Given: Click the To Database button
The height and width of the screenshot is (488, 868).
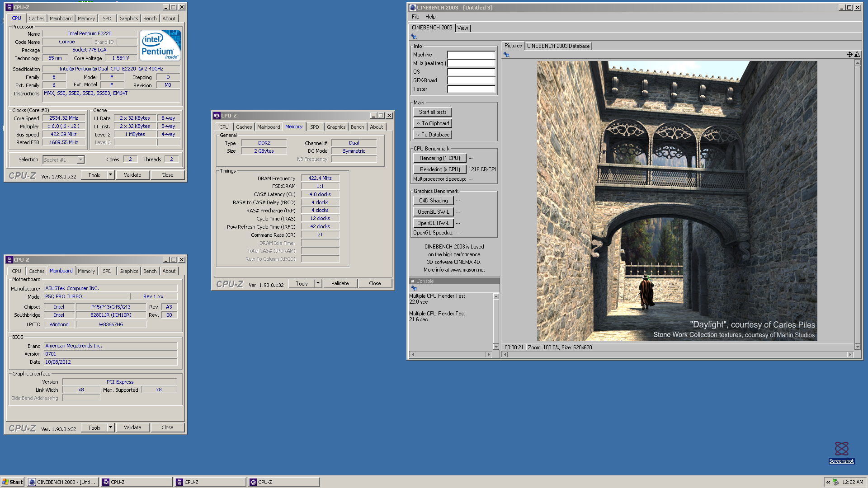Looking at the screenshot, I should coord(433,135).
